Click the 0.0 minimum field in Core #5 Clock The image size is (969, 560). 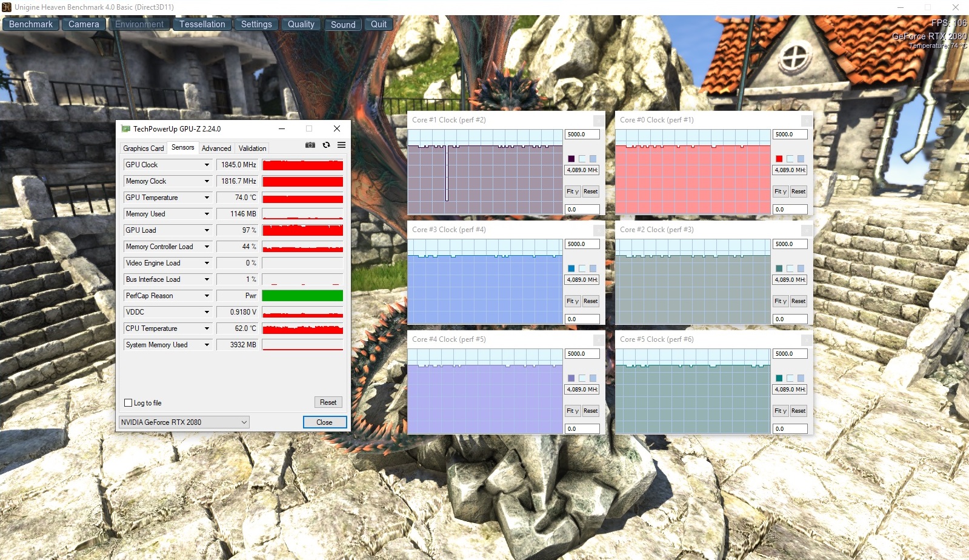pyautogui.click(x=790, y=429)
